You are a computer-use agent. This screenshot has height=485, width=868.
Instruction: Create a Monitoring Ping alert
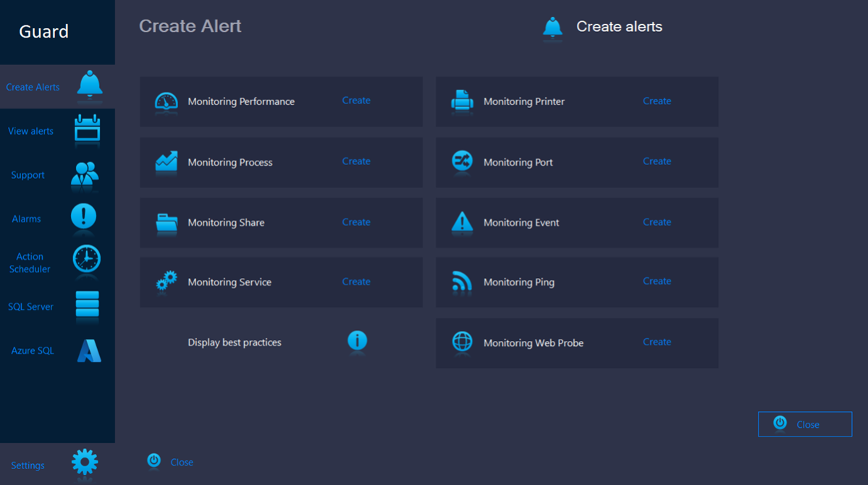(x=657, y=282)
